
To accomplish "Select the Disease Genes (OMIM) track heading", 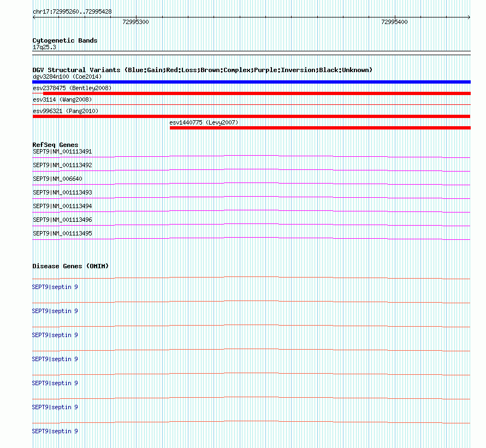I will (x=70, y=266).
